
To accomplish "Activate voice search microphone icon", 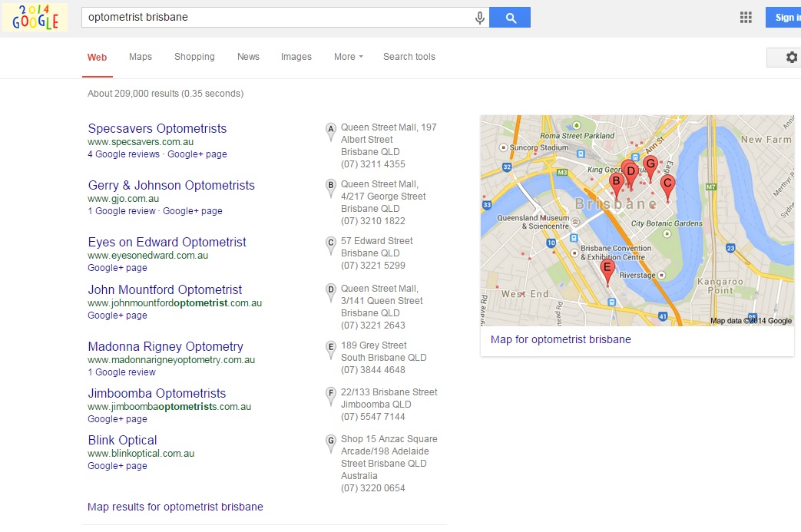I will [480, 18].
